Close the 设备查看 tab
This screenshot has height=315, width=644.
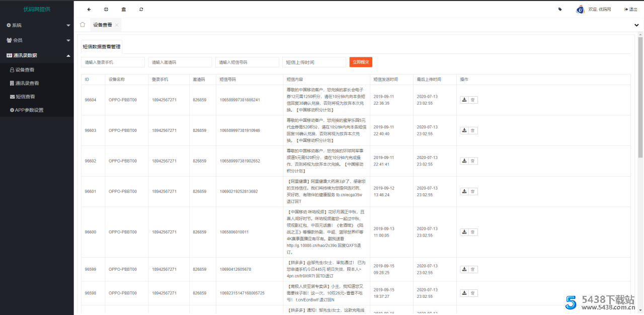pos(117,25)
